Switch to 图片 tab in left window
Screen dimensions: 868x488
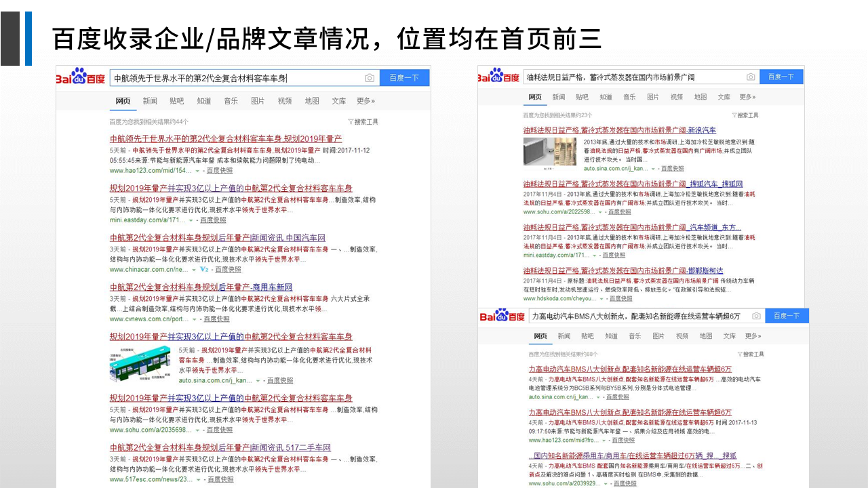[258, 101]
